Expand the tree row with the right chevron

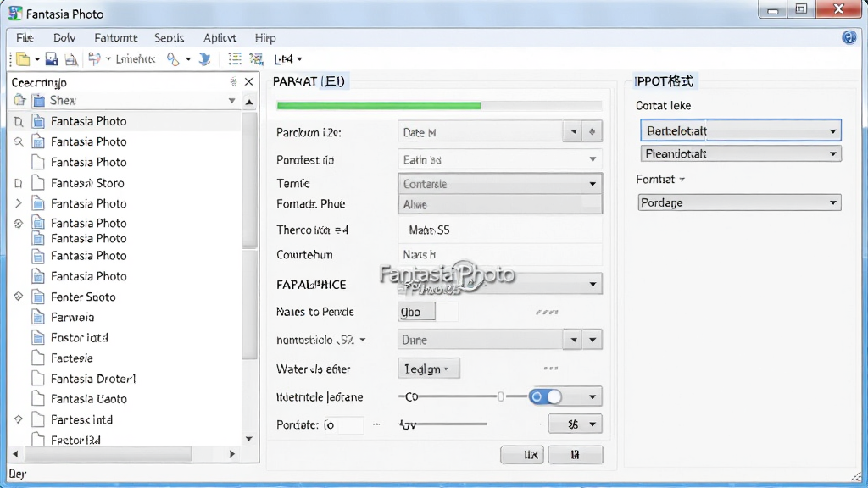[x=19, y=203]
